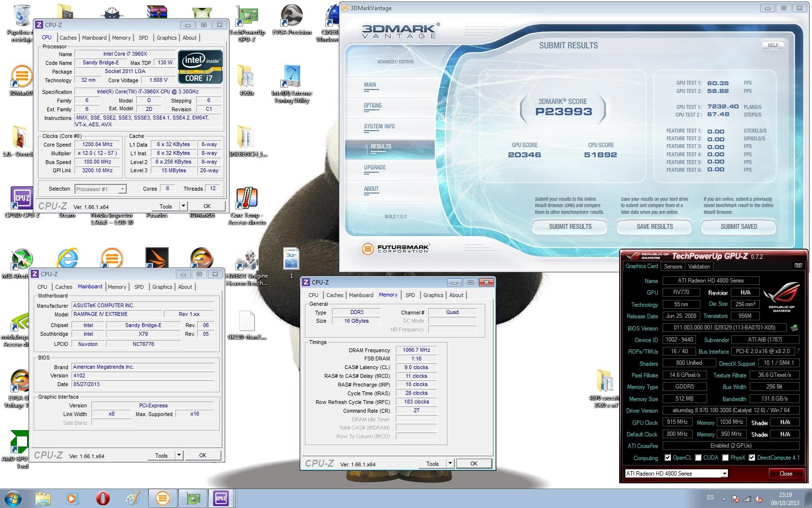Toggle the CUDA checkbox in GPU-Z
Screen dimensions: 812x508
click(x=698, y=458)
